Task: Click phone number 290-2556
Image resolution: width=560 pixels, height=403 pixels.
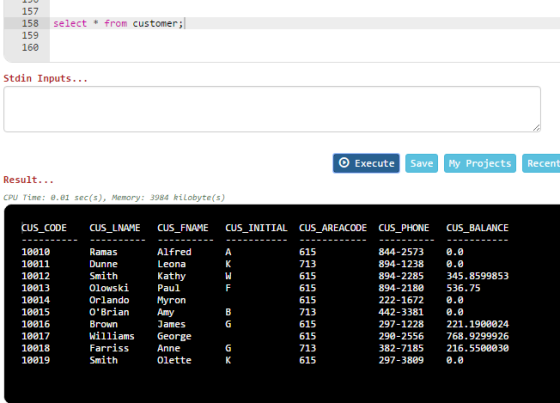Action: 401,336
